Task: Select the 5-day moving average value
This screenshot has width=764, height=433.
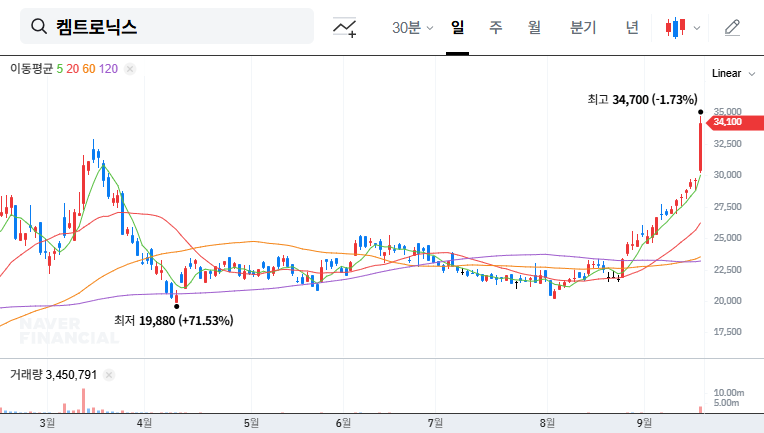Action: pyautogui.click(x=59, y=69)
